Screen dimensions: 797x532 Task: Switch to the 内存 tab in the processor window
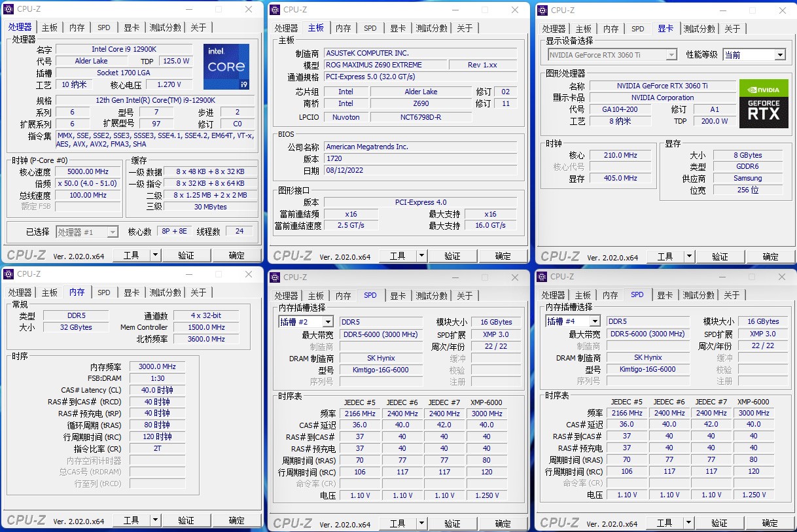coord(77,27)
